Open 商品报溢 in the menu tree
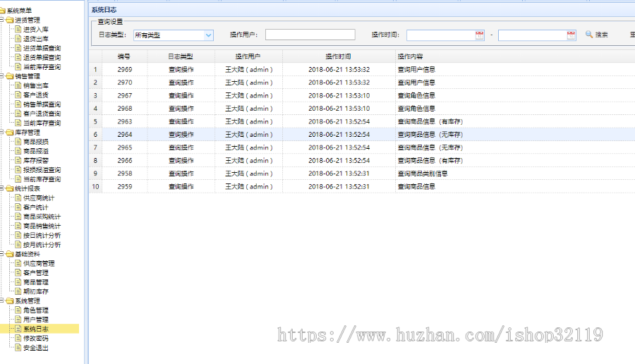This screenshot has width=635, height=364. (x=36, y=151)
